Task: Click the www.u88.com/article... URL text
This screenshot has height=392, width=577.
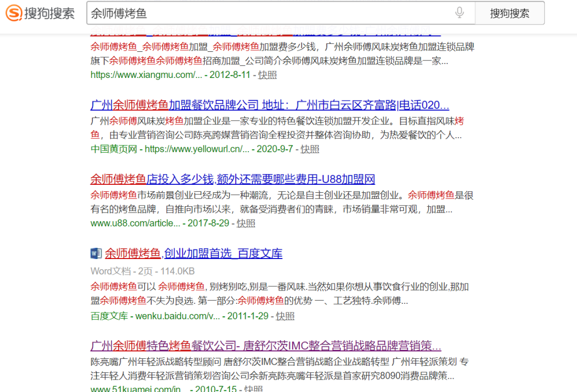Action: pyautogui.click(x=135, y=223)
